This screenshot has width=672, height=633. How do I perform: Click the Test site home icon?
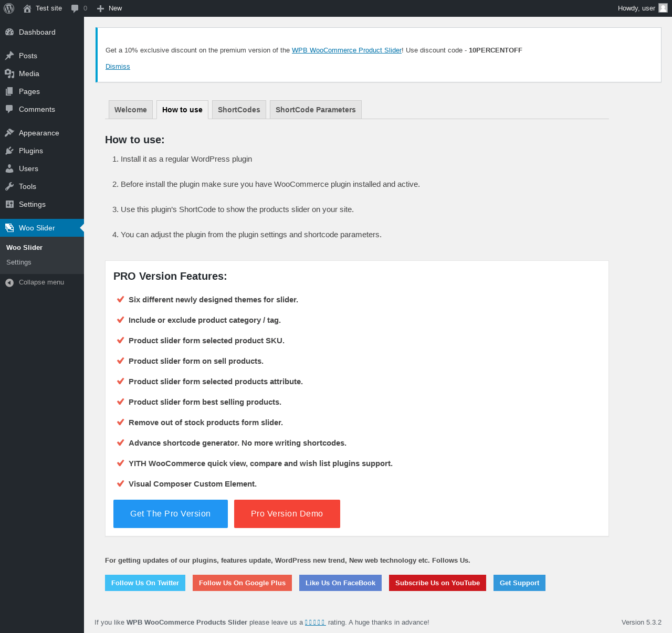(x=27, y=8)
